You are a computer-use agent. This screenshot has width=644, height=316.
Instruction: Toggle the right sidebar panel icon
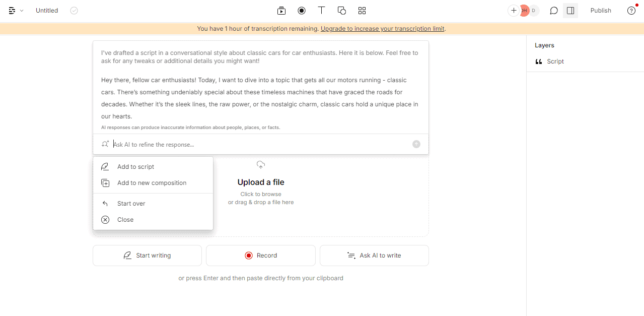click(x=570, y=11)
